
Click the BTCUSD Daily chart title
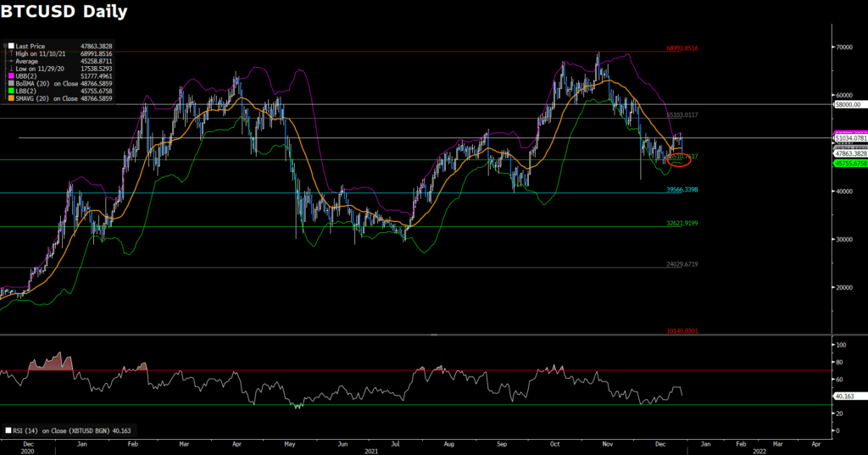(64, 11)
